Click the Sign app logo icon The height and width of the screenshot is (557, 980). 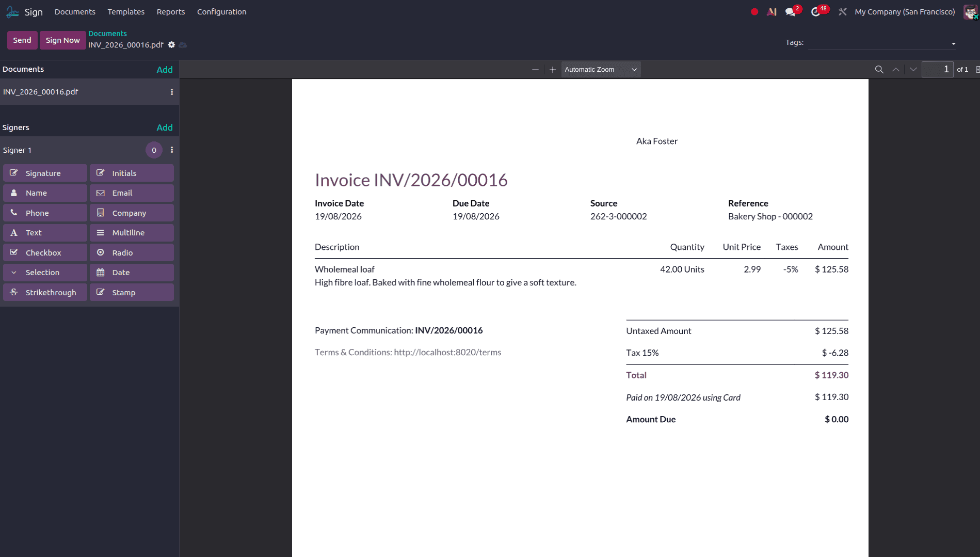(x=12, y=11)
